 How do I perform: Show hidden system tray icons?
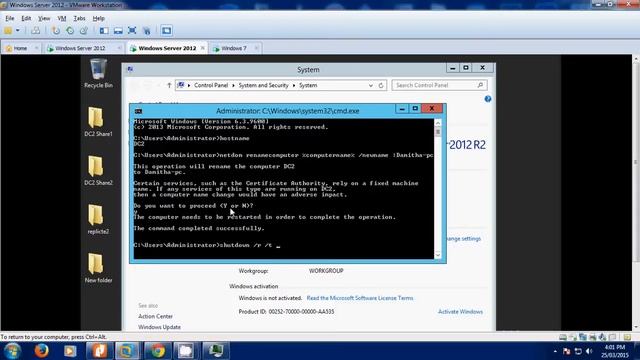click(555, 351)
